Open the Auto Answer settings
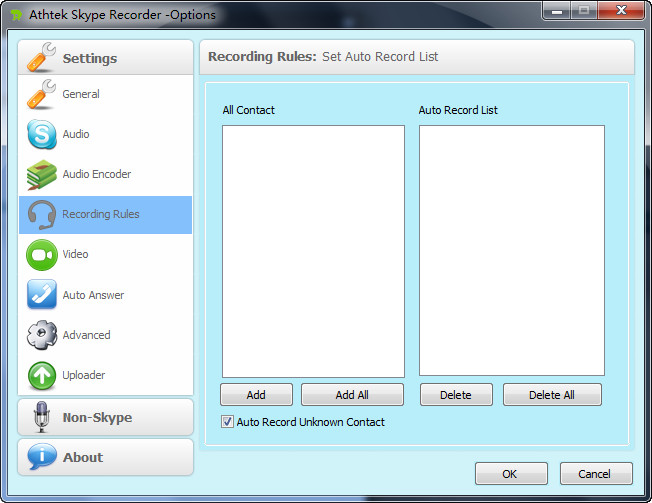 pos(106,295)
